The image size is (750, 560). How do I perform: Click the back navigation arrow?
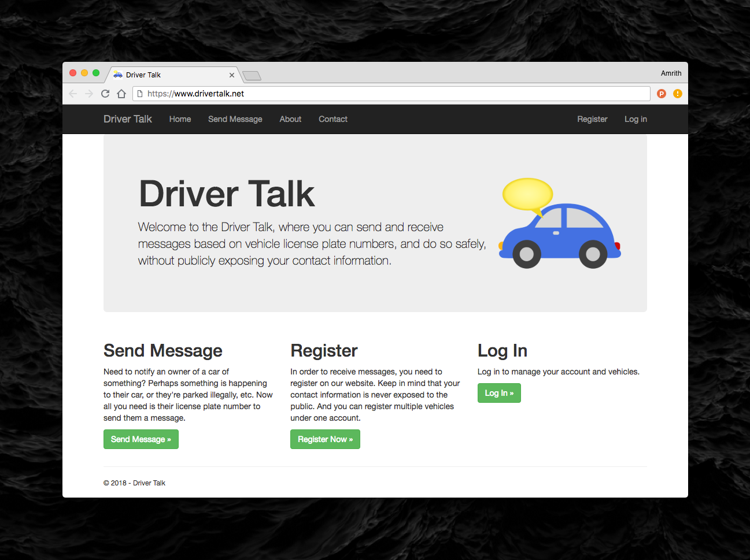[72, 93]
